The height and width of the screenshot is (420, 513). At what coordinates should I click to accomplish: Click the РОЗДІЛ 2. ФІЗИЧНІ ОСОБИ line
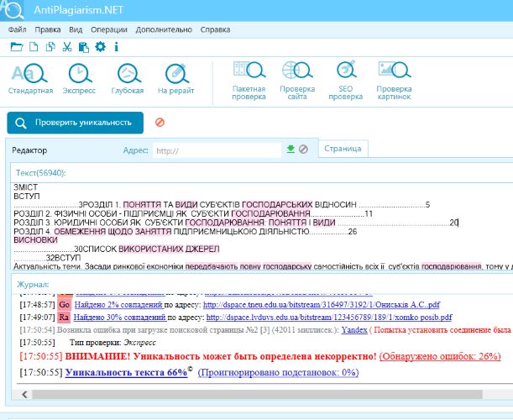click(x=193, y=213)
